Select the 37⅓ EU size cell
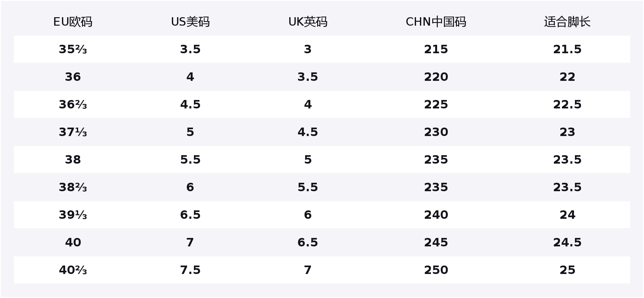This screenshot has height=298, width=644. coord(73,132)
